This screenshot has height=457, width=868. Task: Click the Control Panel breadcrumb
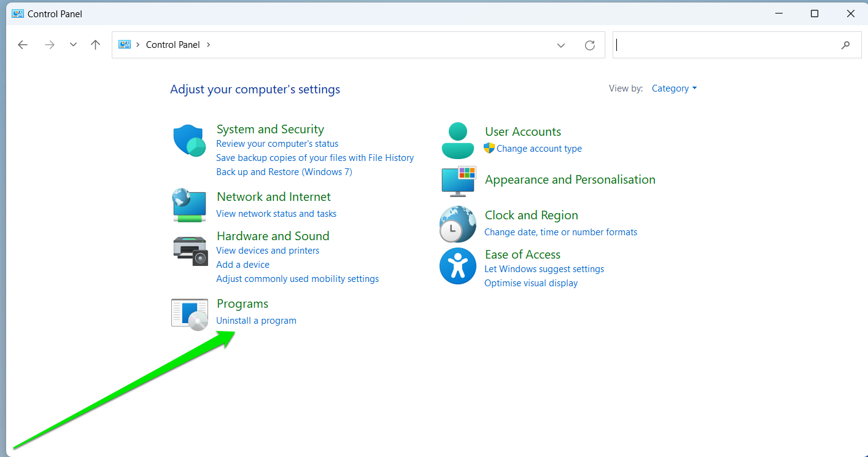point(173,45)
